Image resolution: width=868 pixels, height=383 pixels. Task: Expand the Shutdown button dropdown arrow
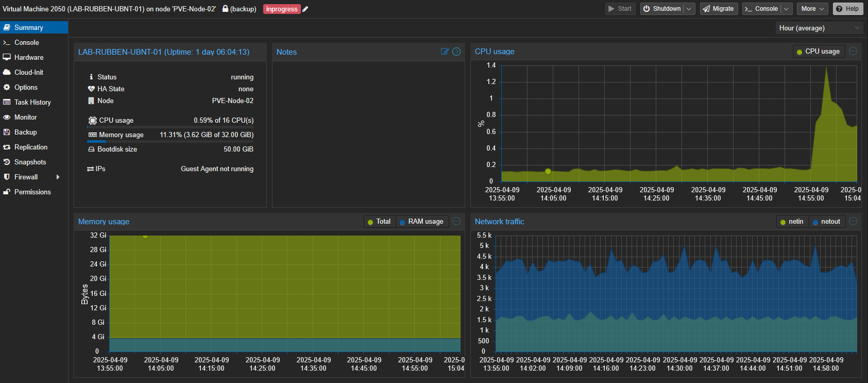click(x=689, y=9)
